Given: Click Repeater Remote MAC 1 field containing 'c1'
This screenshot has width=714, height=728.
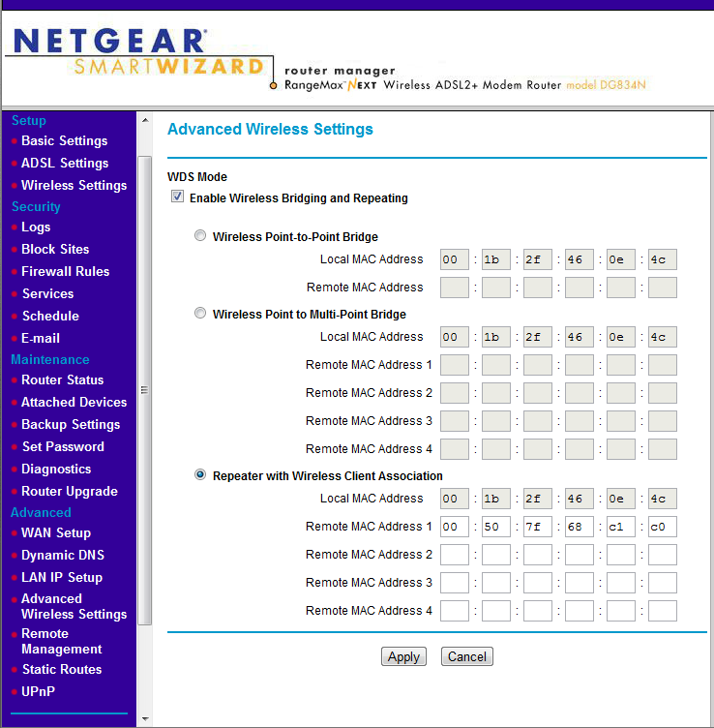Looking at the screenshot, I should 621,527.
